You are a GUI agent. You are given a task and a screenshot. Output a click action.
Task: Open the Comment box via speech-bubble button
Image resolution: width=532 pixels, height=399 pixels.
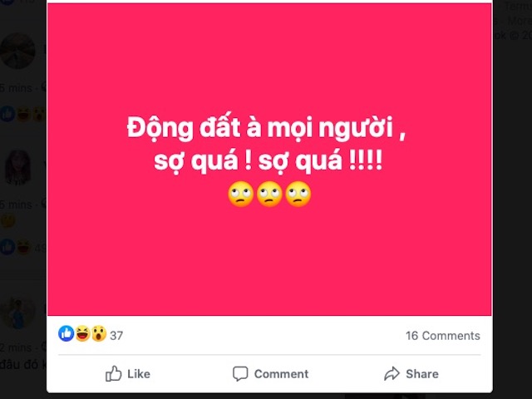click(x=270, y=374)
